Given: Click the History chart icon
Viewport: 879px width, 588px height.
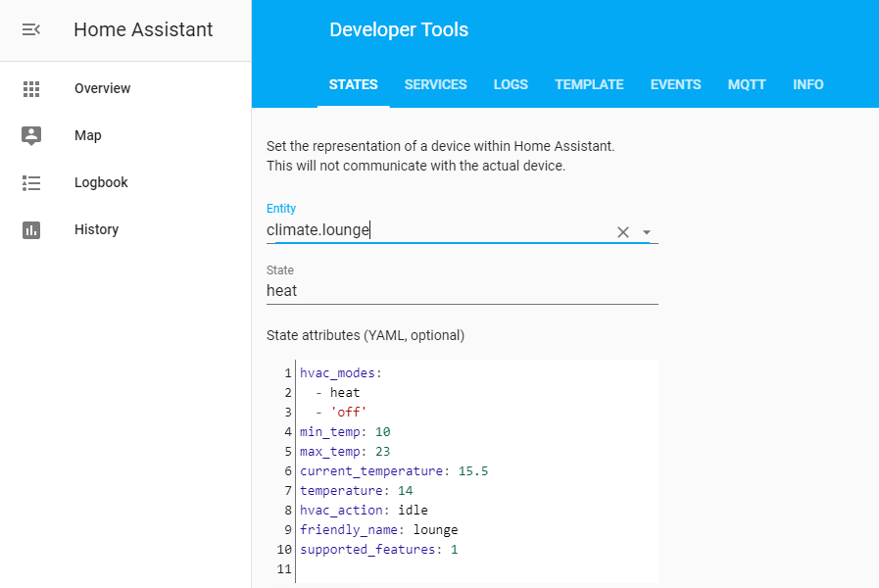Looking at the screenshot, I should [31, 230].
